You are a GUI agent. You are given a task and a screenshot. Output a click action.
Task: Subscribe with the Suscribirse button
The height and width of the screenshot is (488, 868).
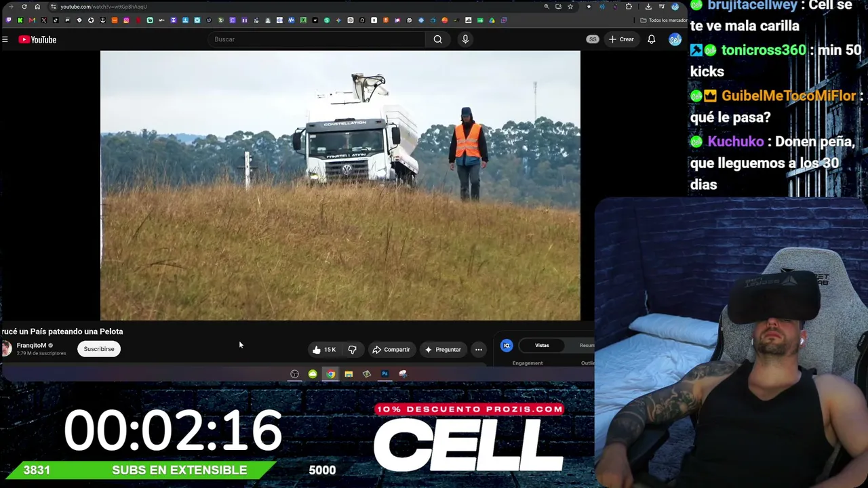(x=99, y=349)
